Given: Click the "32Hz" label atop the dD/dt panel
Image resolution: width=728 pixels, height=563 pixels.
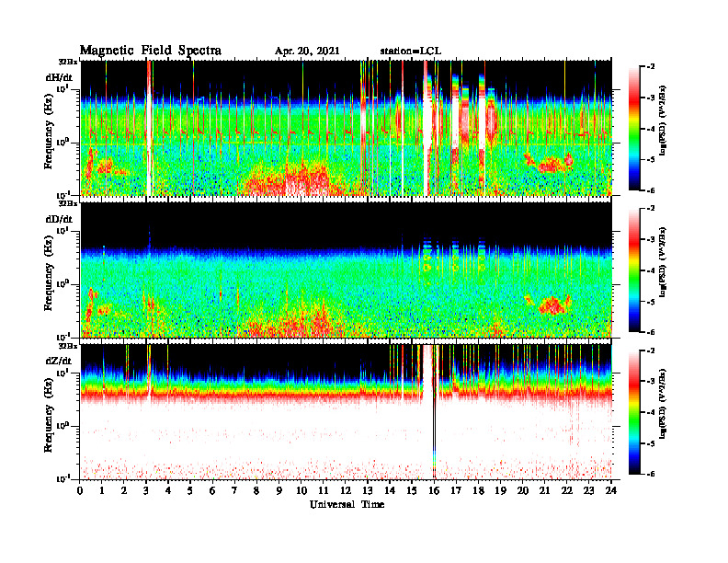Looking at the screenshot, I should point(67,203).
